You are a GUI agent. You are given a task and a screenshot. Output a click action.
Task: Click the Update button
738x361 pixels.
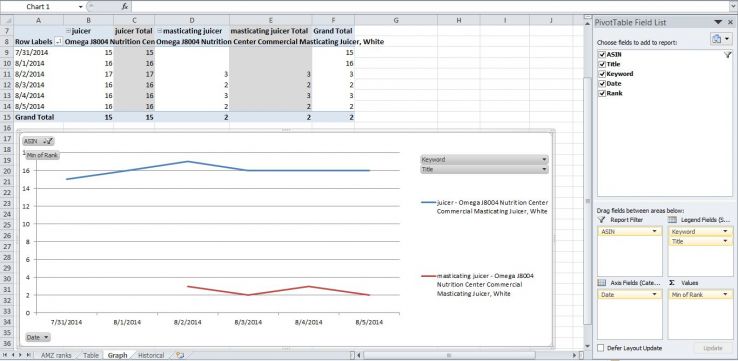(712, 348)
